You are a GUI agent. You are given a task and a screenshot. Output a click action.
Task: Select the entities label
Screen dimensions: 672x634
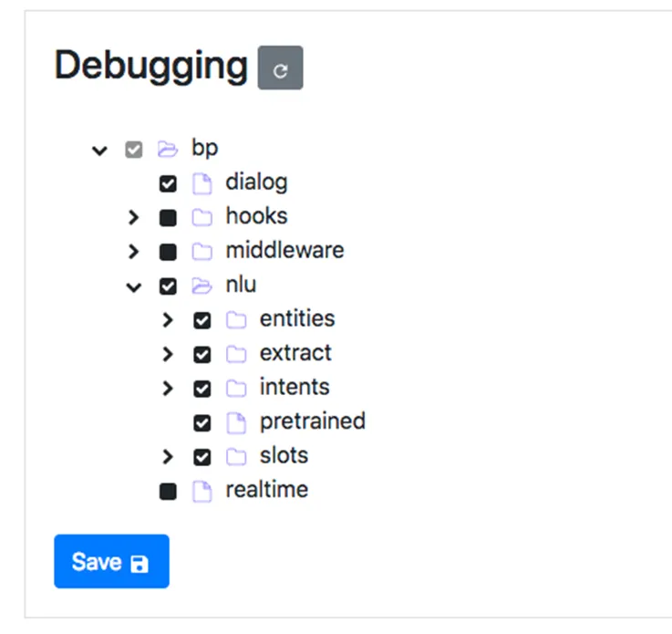pyautogui.click(x=297, y=318)
